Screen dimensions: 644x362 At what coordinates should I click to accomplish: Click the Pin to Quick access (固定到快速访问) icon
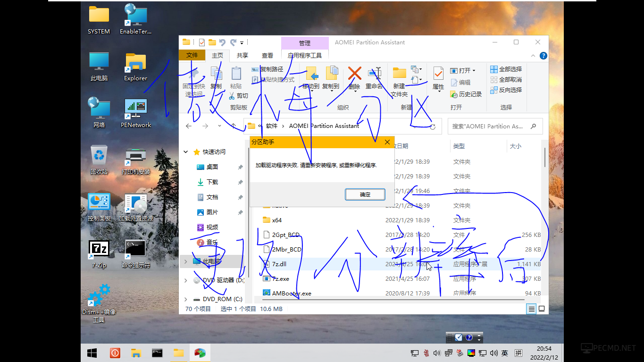pos(193,74)
